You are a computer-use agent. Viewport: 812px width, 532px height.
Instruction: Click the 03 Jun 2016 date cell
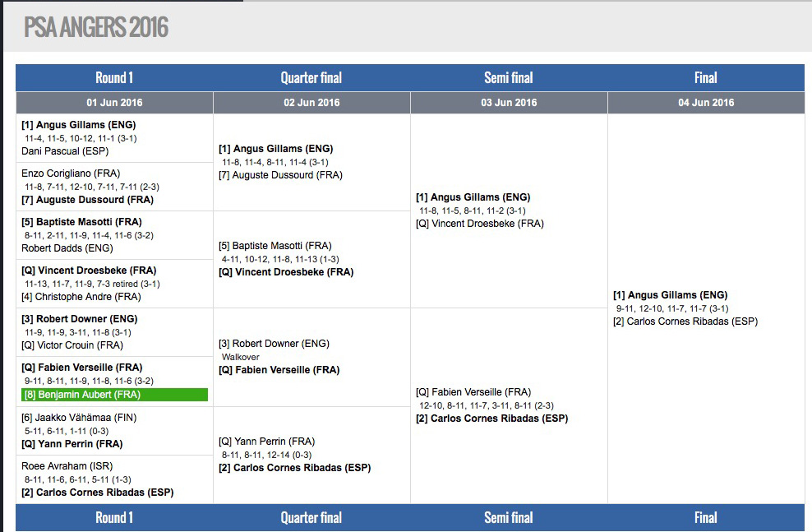coord(509,103)
